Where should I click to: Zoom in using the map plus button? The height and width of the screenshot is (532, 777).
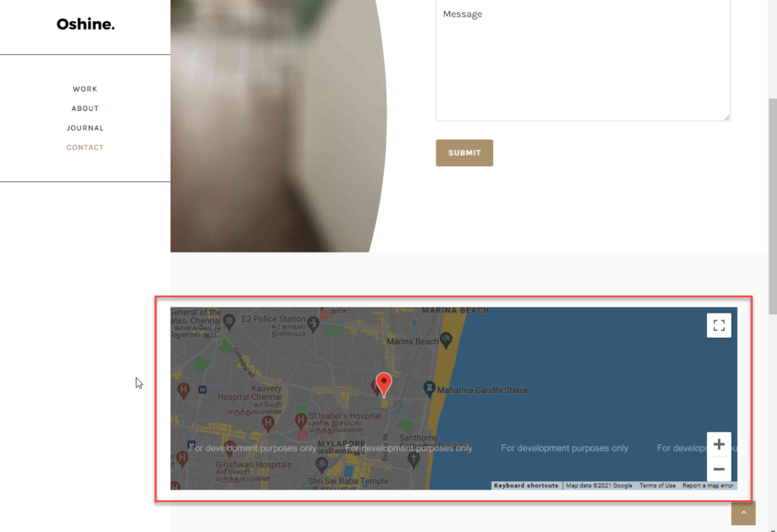[719, 445]
